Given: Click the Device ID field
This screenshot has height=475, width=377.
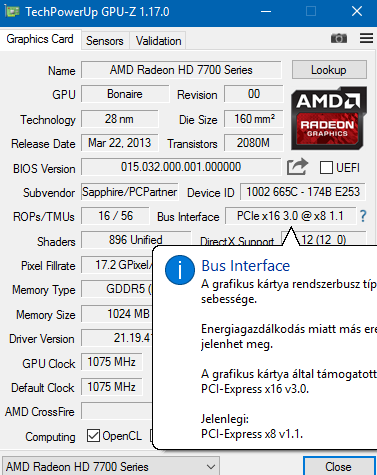Looking at the screenshot, I should (x=303, y=192).
